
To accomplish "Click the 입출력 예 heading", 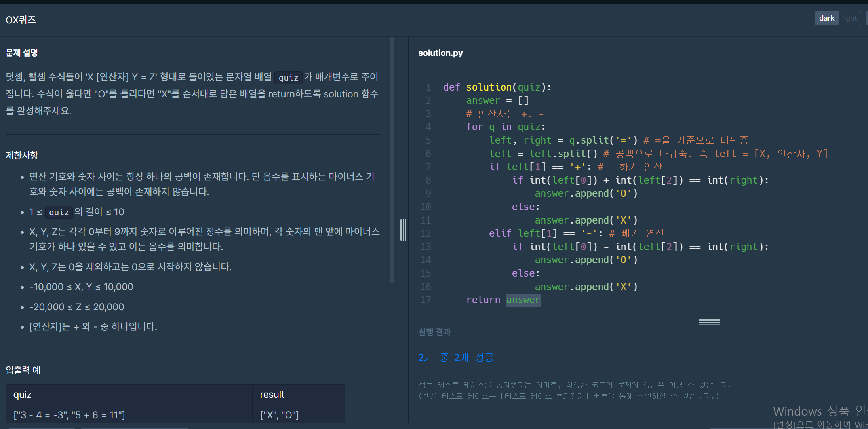I will tap(23, 370).
